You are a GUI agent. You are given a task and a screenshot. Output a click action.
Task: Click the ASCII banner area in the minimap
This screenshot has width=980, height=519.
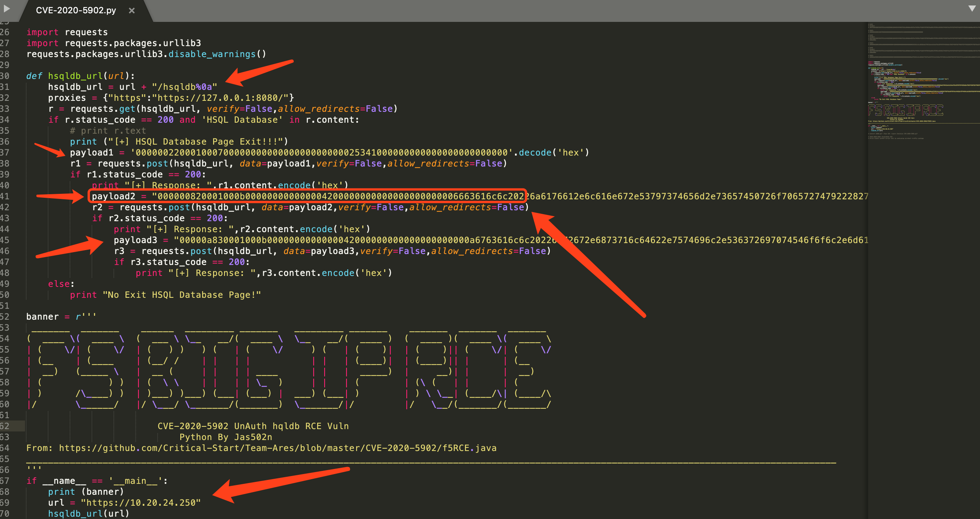[905, 110]
